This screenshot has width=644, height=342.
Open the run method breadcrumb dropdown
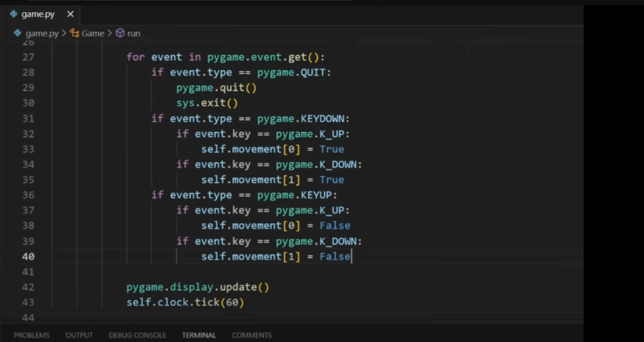pos(133,33)
